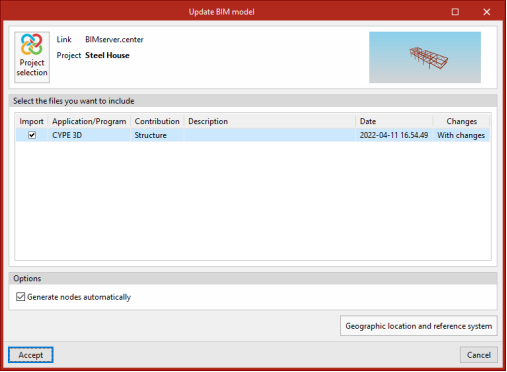Open the Project selection button

click(32, 57)
